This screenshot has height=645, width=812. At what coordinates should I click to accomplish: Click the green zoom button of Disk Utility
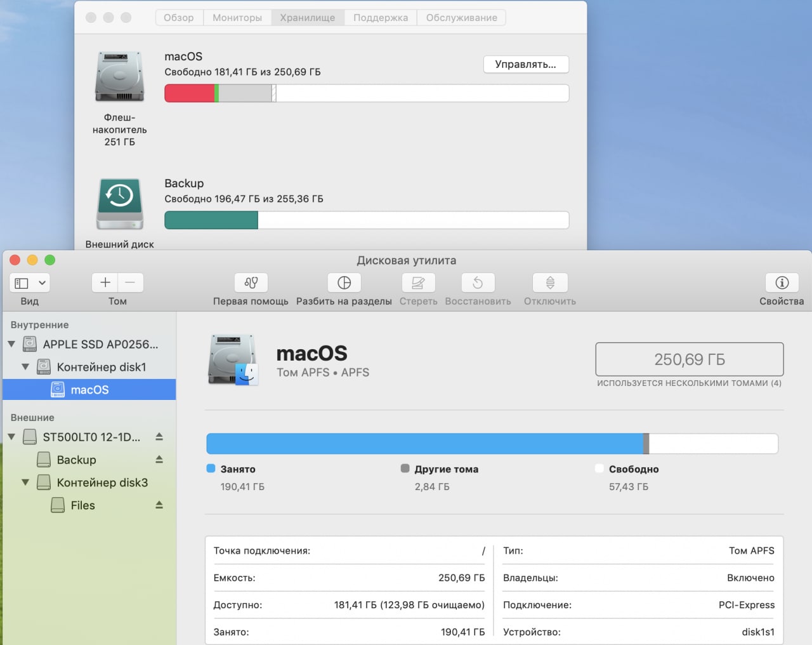50,260
